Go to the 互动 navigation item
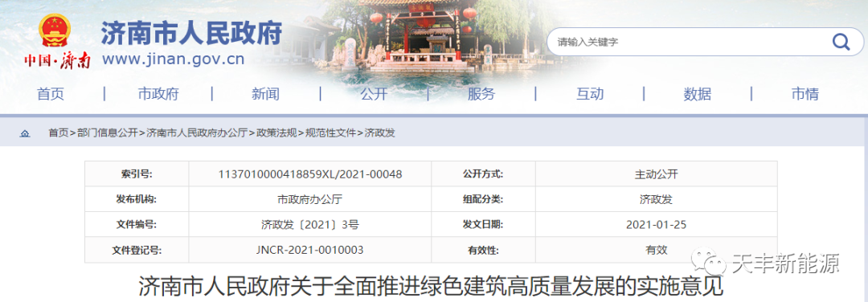Viewport: 868px width, 302px height. 590,94
